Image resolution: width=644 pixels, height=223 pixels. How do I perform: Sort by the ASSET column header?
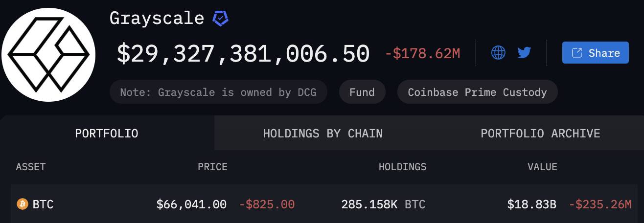click(31, 167)
